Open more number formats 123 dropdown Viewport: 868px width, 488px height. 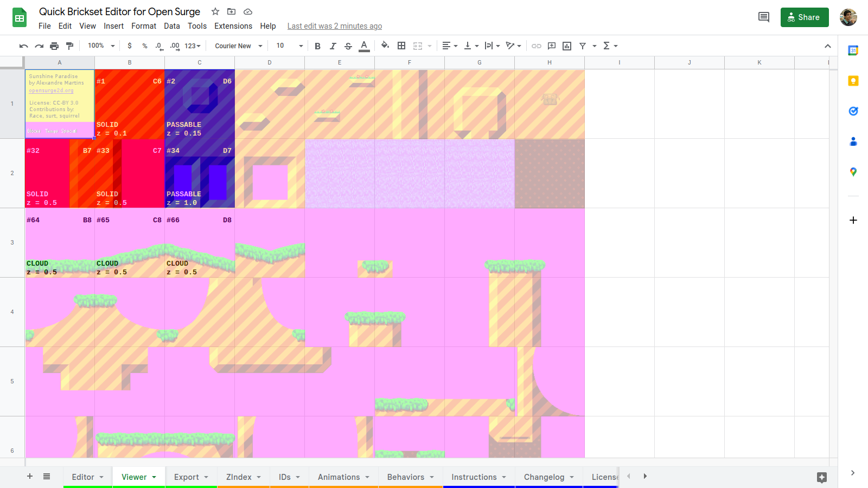point(193,46)
